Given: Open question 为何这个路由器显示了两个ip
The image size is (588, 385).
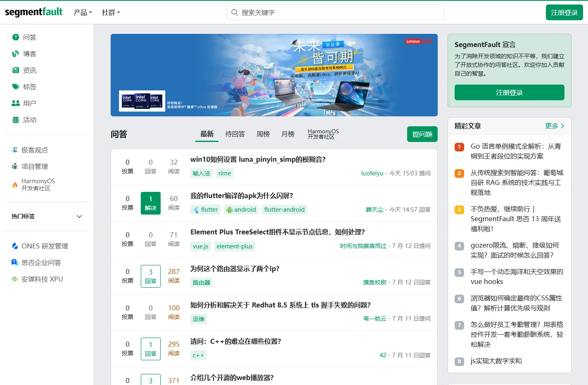Looking at the screenshot, I should (235, 269).
